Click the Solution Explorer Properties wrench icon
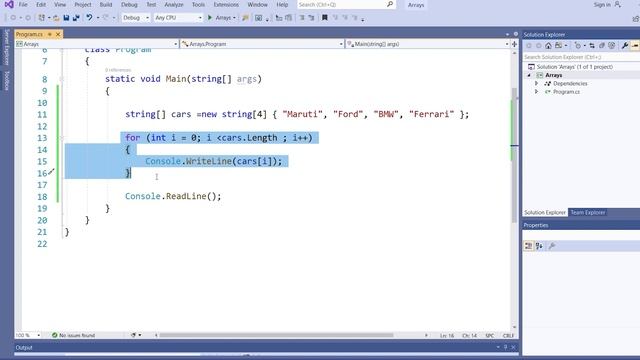Image resolution: width=640 pixels, height=360 pixels. coord(624,46)
